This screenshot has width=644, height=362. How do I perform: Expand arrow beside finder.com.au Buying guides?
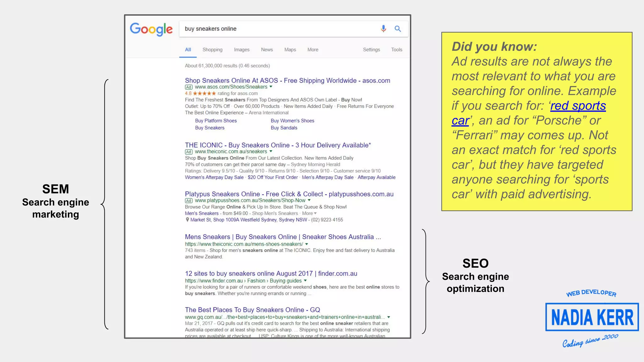[305, 281]
